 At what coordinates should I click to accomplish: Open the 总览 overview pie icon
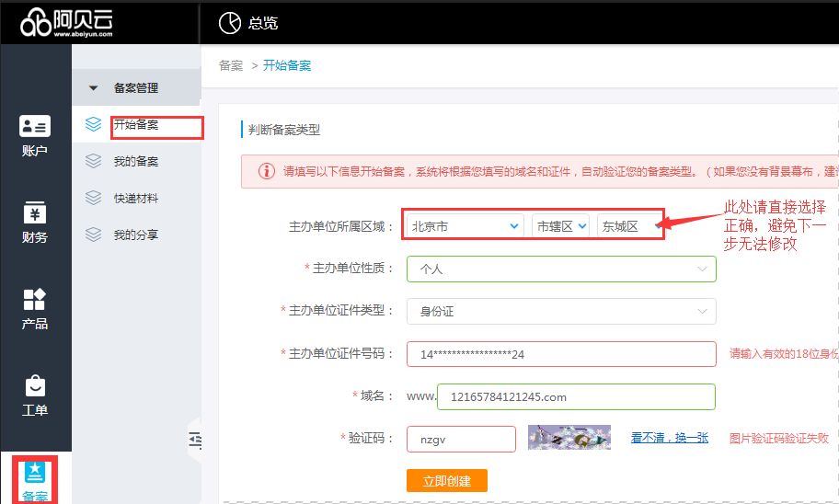(x=230, y=23)
